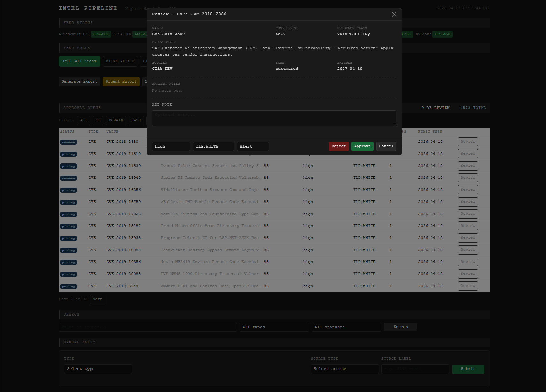Click CVE-2019-11539 value cell

tap(124, 166)
